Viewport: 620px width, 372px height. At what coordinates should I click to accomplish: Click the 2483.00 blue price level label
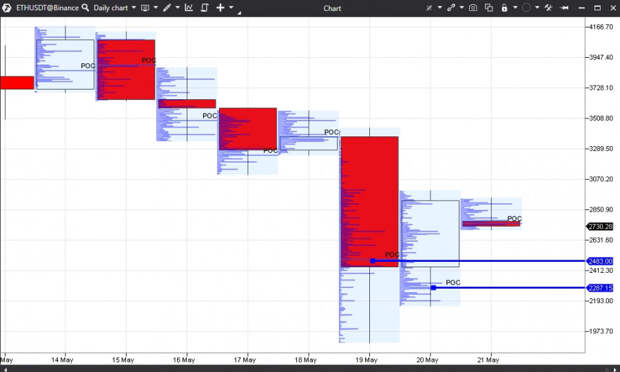(x=600, y=261)
